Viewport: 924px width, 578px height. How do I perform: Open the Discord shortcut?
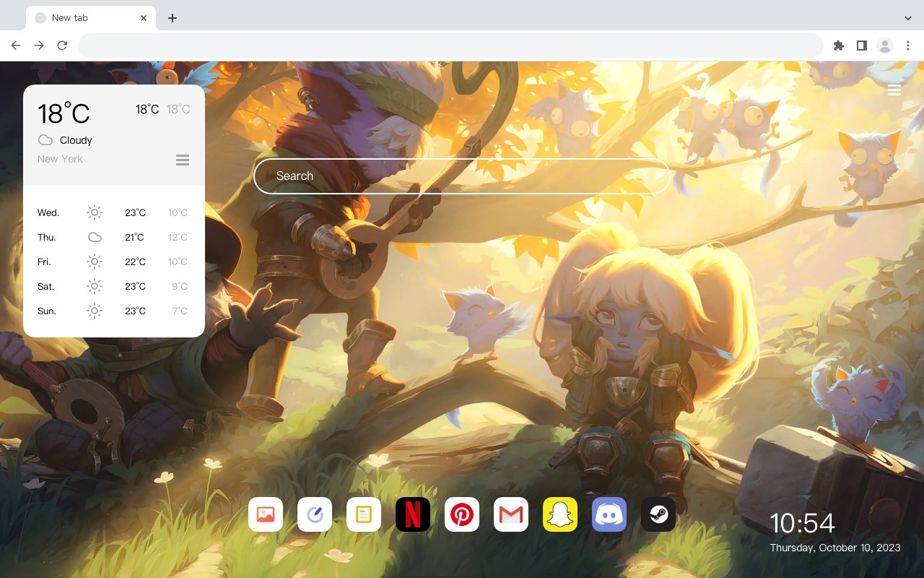[x=609, y=514]
